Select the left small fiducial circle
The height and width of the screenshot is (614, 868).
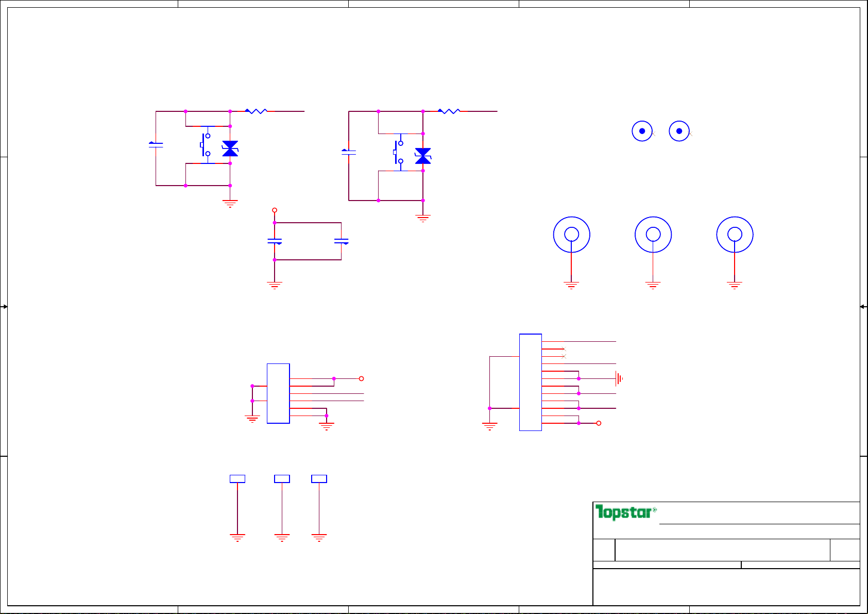pos(642,131)
